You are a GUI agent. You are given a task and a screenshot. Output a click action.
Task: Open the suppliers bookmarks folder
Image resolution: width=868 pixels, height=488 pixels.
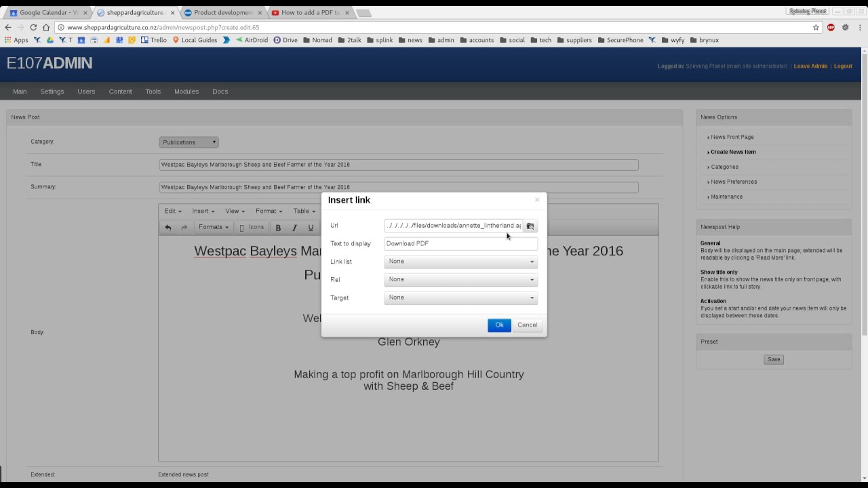tap(574, 40)
